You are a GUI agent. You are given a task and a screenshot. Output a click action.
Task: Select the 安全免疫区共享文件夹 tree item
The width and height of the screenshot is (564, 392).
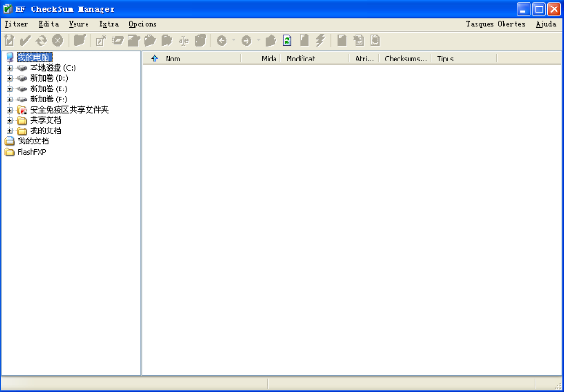point(70,110)
